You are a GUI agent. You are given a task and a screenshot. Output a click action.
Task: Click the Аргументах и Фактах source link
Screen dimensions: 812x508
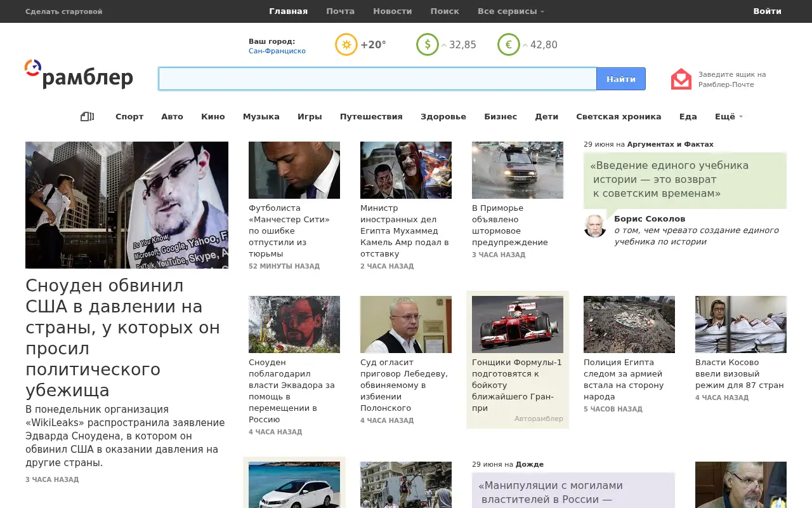pyautogui.click(x=671, y=144)
